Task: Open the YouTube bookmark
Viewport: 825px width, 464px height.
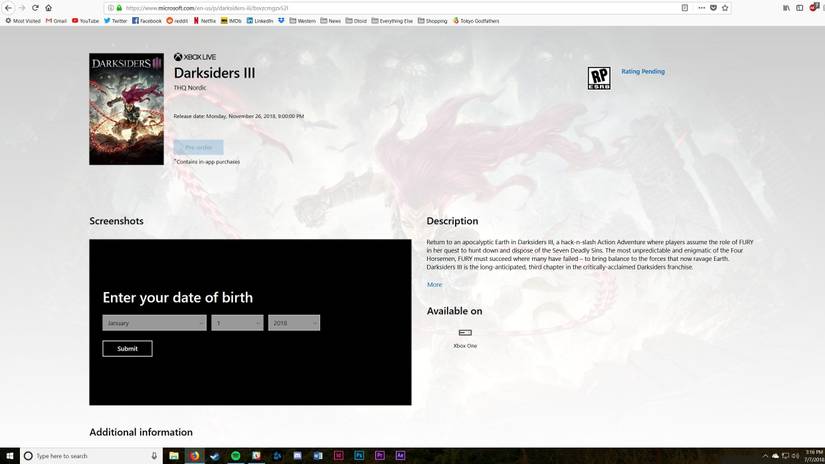Action: (85, 20)
